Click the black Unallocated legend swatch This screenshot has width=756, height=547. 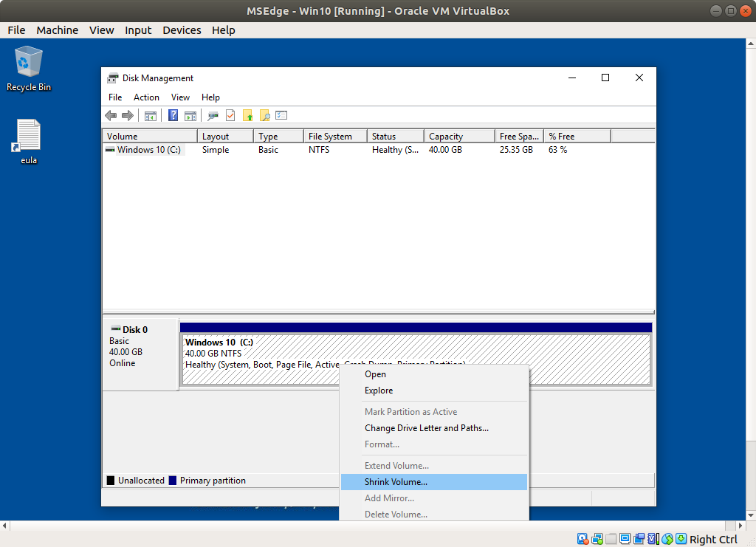111,481
